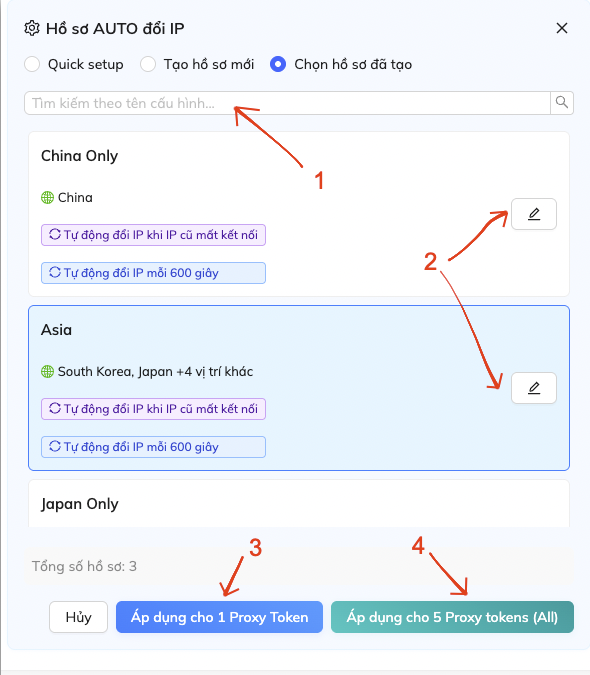The height and width of the screenshot is (675, 590).
Task: Click Áp dụng cho 1 Proxy Token
Action: tap(219, 617)
